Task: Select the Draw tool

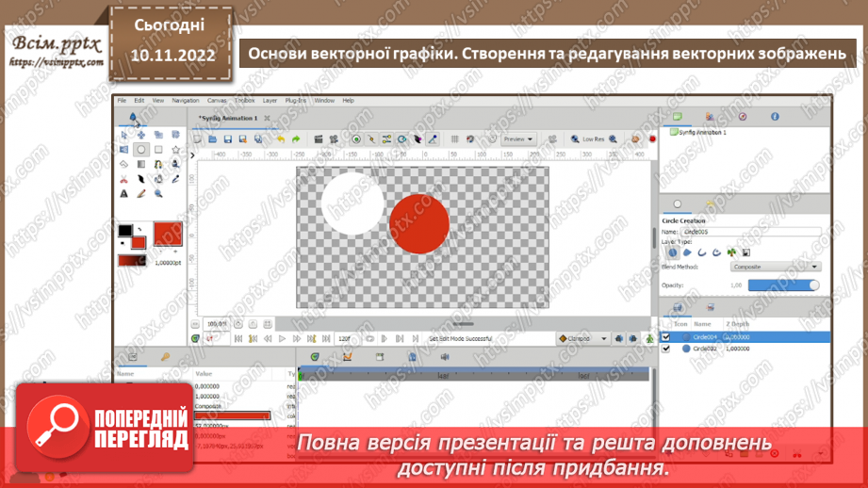Action: (x=175, y=164)
